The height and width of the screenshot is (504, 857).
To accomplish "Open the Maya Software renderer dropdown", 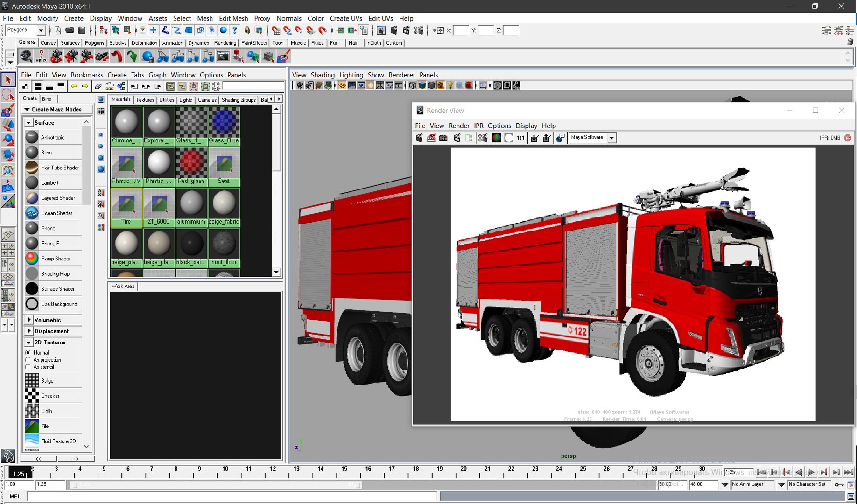I will [611, 138].
